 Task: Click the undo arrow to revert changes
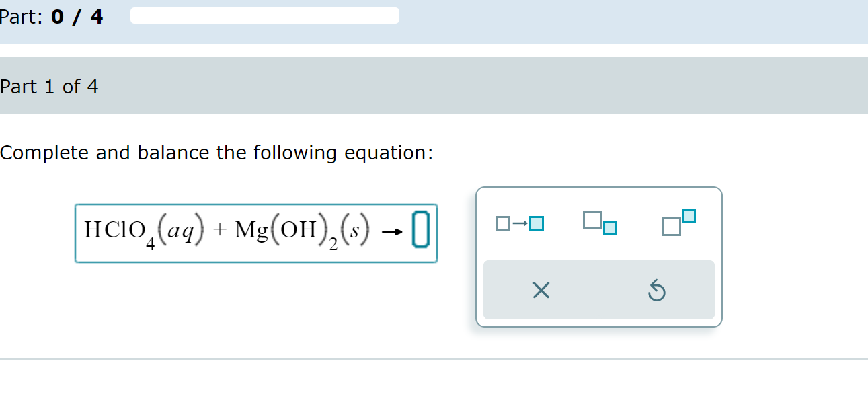coord(657,291)
